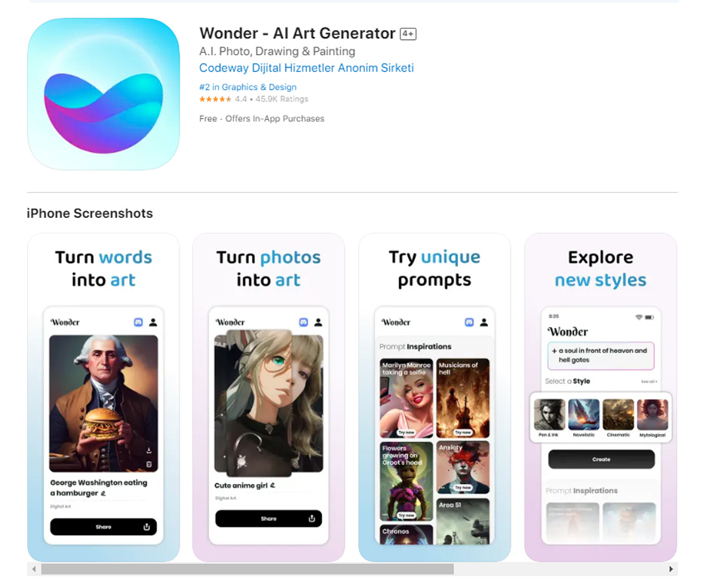Screen dimensions: 703x588
Task: Select the Marilyn Monroe taking a selfie thumbnail
Action: [x=407, y=398]
